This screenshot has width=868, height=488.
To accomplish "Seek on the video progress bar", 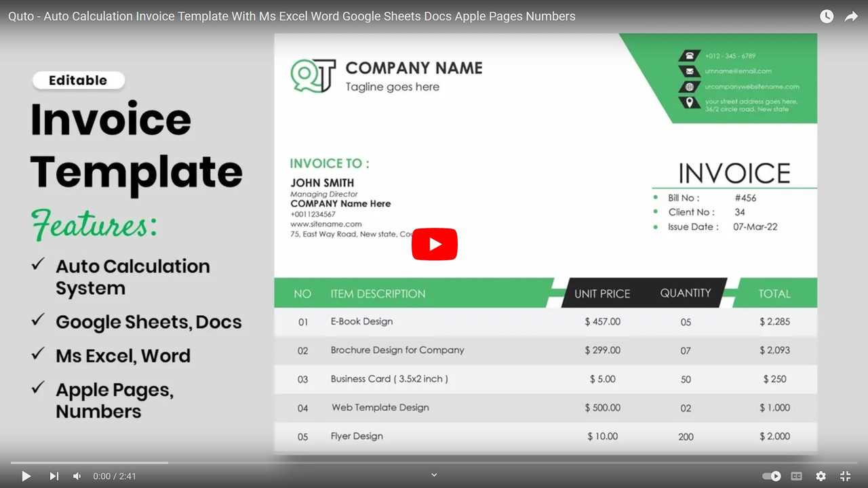I will coord(434,463).
